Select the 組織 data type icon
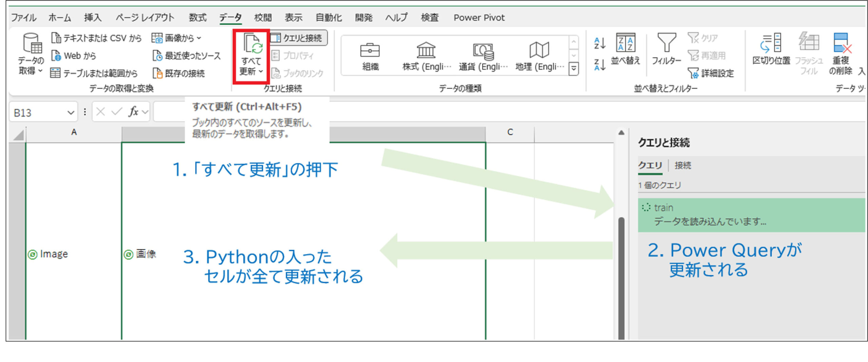The height and width of the screenshot is (362, 868). tap(370, 56)
